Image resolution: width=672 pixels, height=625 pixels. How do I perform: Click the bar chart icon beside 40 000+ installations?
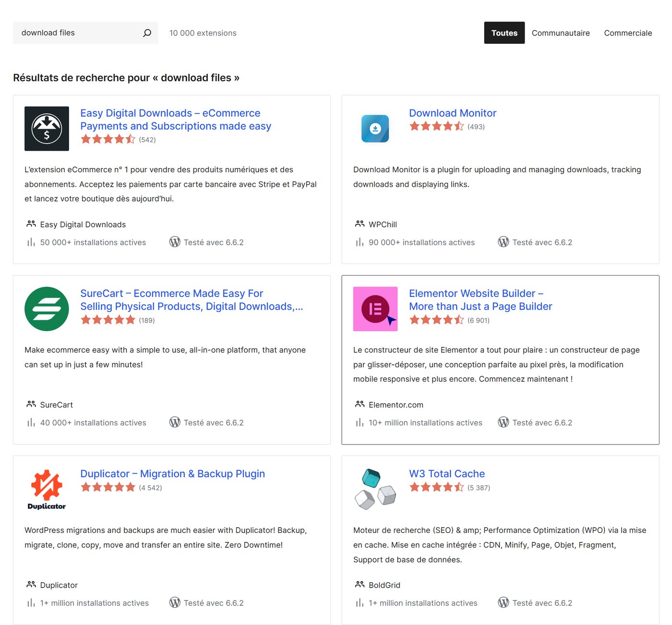coord(31,422)
